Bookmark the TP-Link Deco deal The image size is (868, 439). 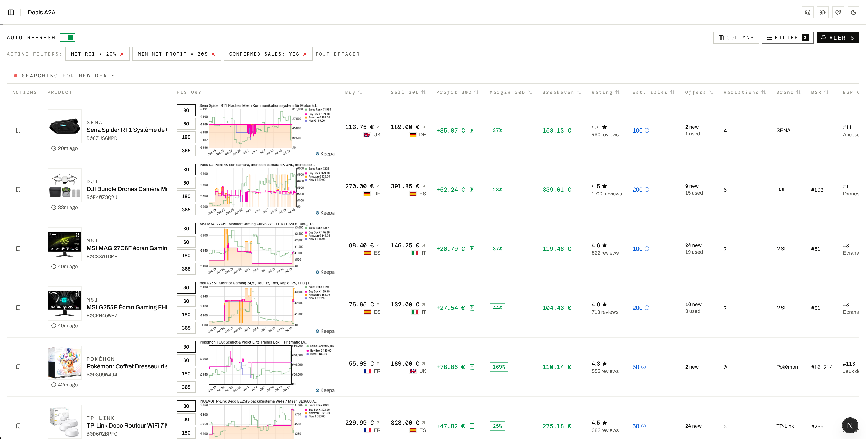pos(18,426)
